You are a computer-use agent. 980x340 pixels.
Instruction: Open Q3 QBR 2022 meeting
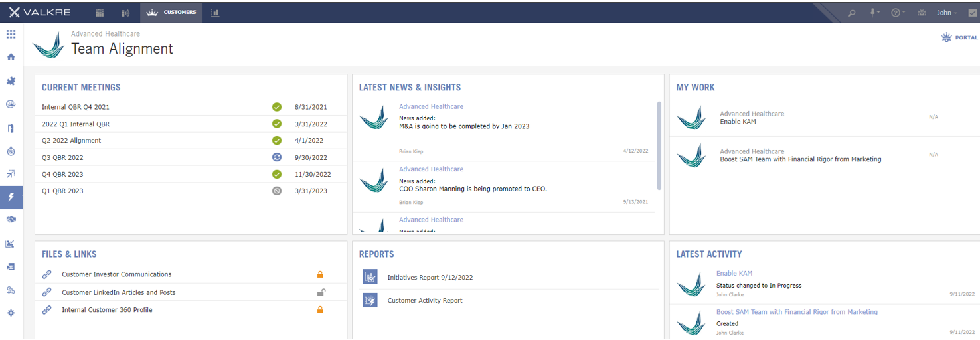62,157
